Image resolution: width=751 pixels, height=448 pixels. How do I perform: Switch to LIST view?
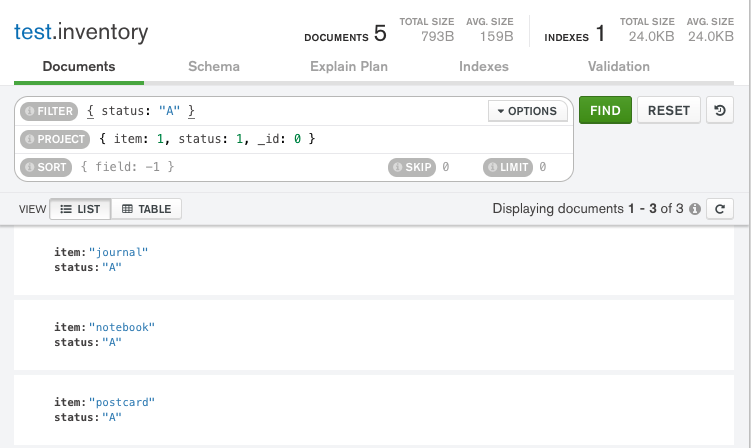(80, 209)
